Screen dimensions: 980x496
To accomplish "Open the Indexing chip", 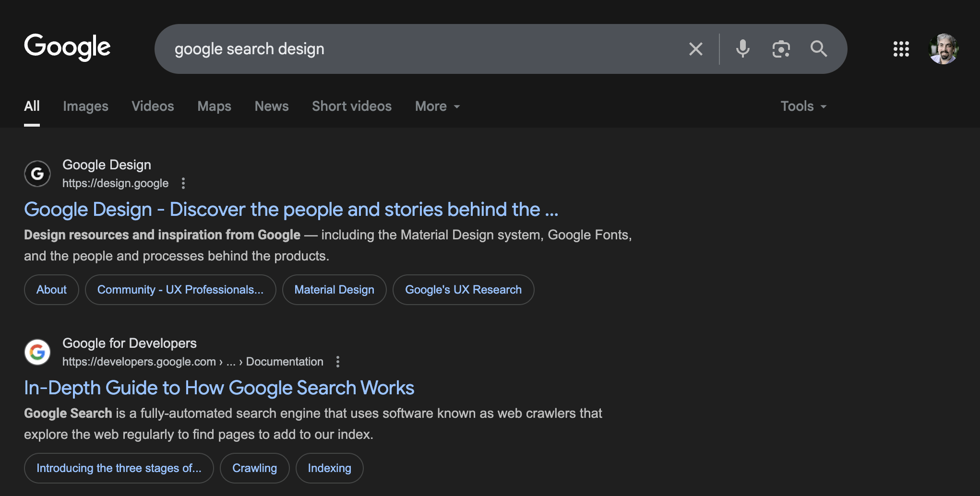I will 329,468.
